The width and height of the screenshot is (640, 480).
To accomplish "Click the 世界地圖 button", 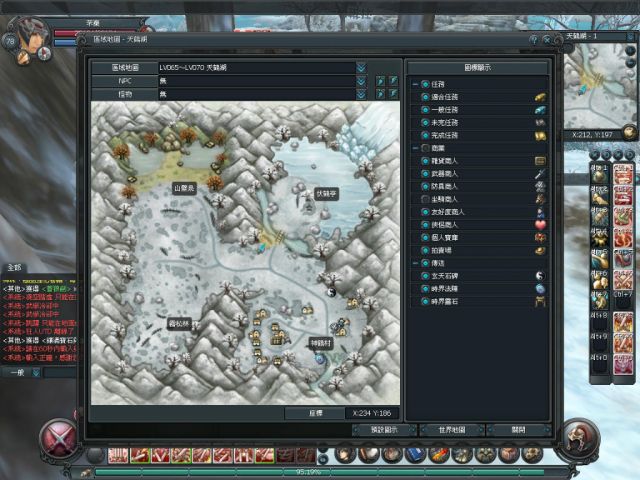I will pos(452,430).
